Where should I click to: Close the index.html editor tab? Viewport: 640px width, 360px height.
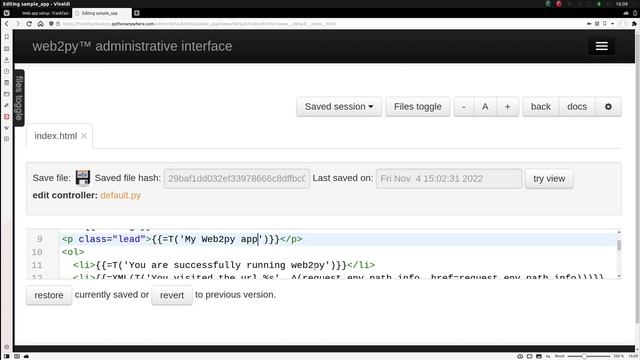(84, 136)
